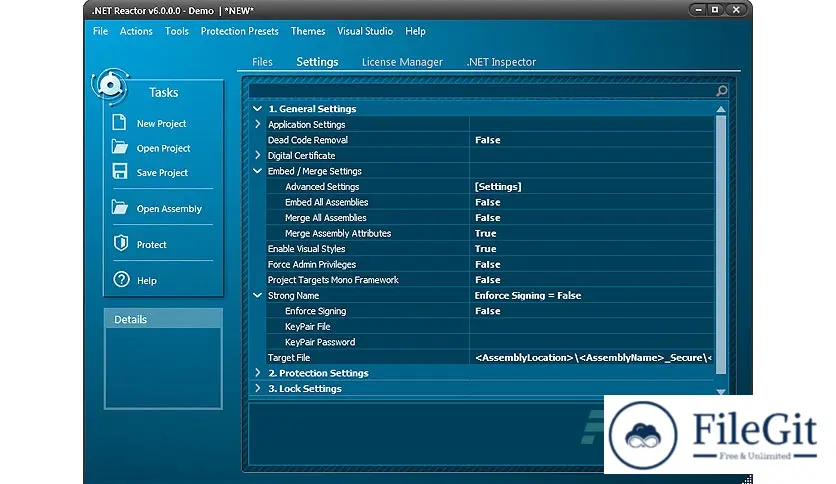This screenshot has height=484, width=836.
Task: Click the vertical scrollbar thumb in settings
Action: pyautogui.click(x=721, y=244)
